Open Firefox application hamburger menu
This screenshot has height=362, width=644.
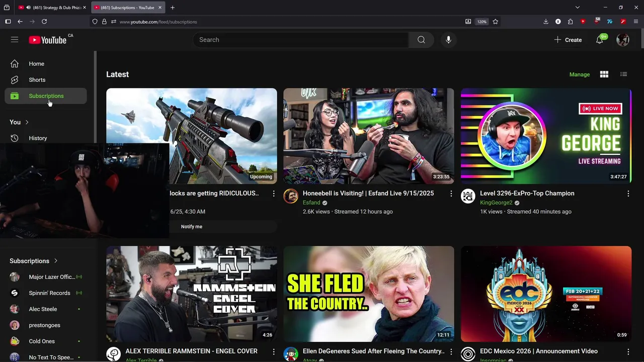pyautogui.click(x=636, y=22)
